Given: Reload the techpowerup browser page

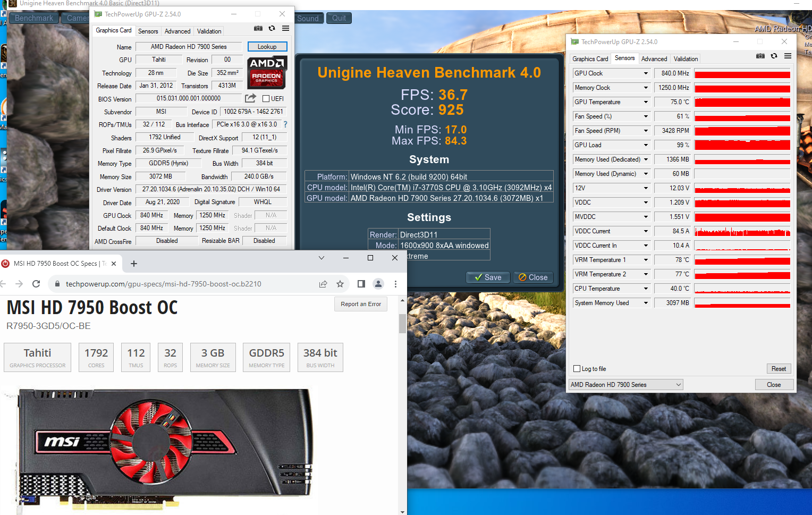Looking at the screenshot, I should pos(36,284).
